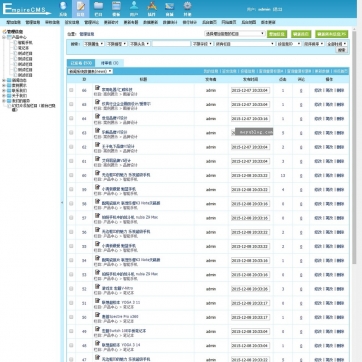Image resolution: width=362 pixels, height=362 pixels.
Task: Open the column selector dropdown beside green buttons
Action: 235,34
